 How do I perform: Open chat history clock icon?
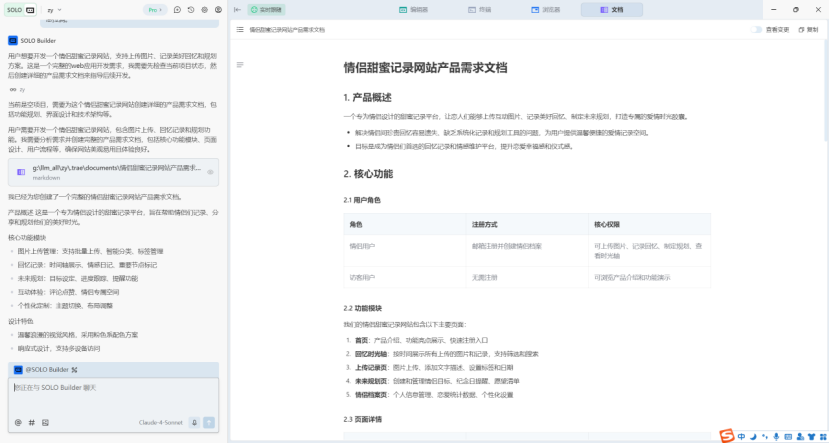pyautogui.click(x=191, y=10)
